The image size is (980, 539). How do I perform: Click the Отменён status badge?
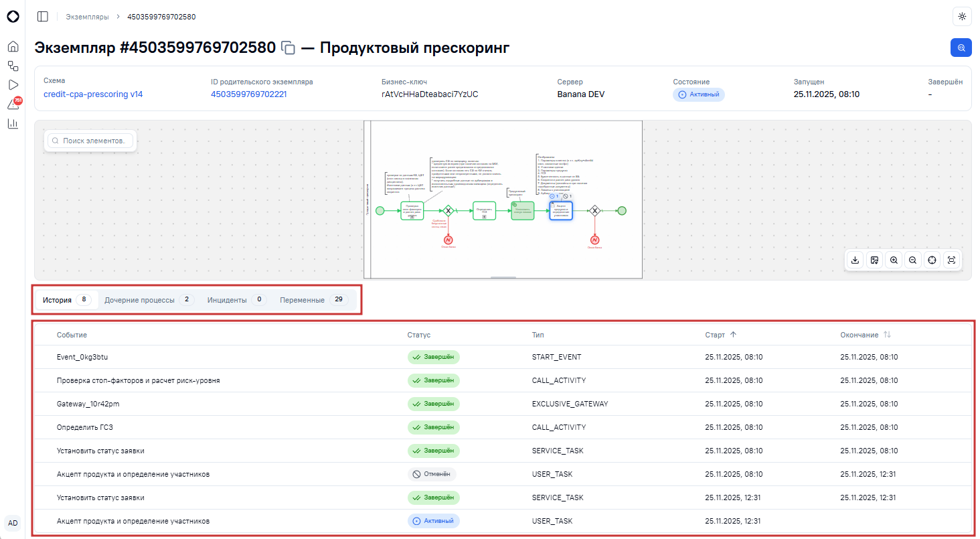432,474
